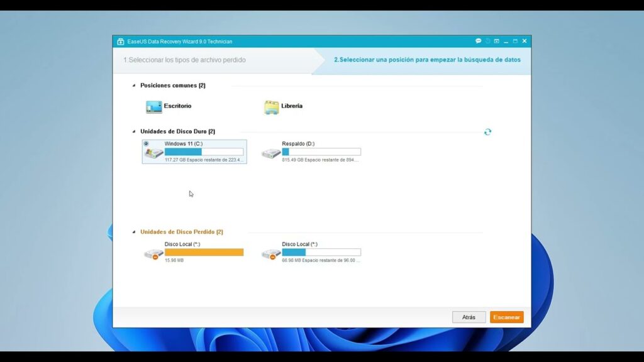This screenshot has height=362, width=644.
Task: Collapse the Posiciones comunes section
Action: coord(133,85)
